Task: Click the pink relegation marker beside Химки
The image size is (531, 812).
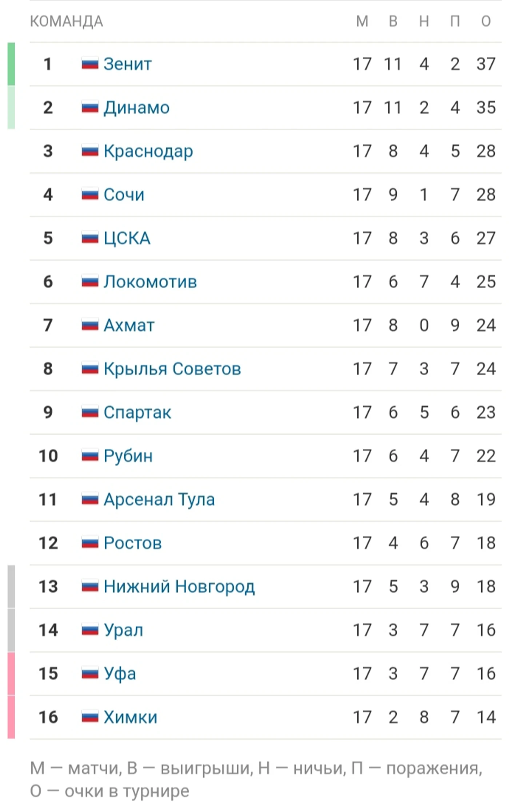Action: [11, 717]
